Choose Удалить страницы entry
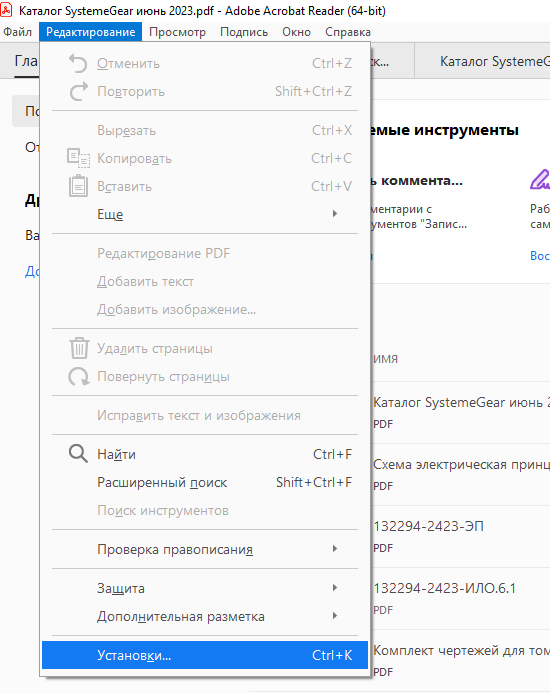The height and width of the screenshot is (693, 550). pos(205,348)
